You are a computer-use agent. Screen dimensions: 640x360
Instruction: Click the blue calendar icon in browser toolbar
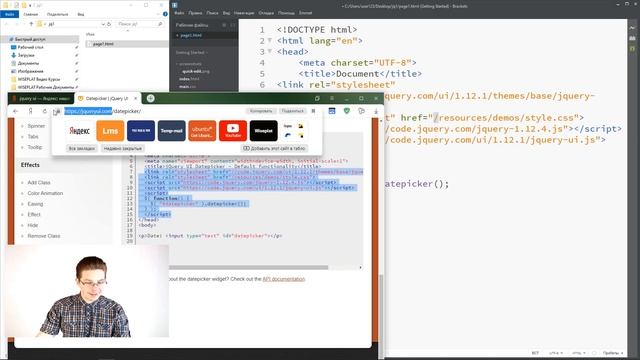click(332, 111)
